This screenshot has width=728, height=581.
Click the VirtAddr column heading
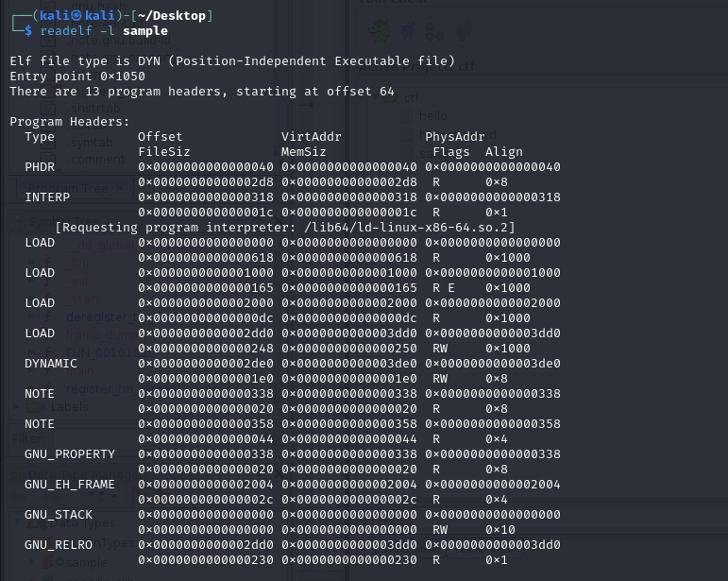[312, 137]
